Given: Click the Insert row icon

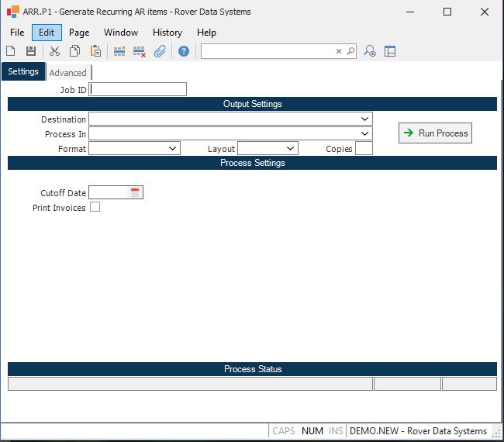Looking at the screenshot, I should (x=119, y=51).
